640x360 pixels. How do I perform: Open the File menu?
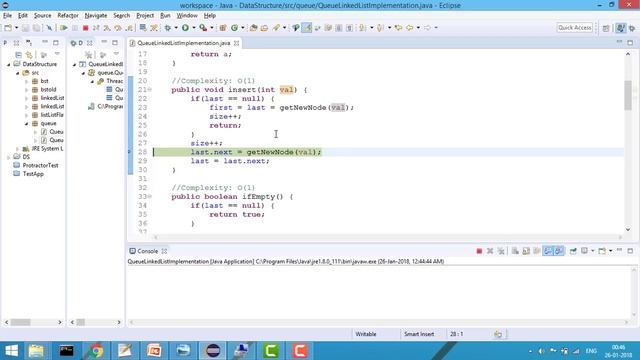click(x=7, y=16)
